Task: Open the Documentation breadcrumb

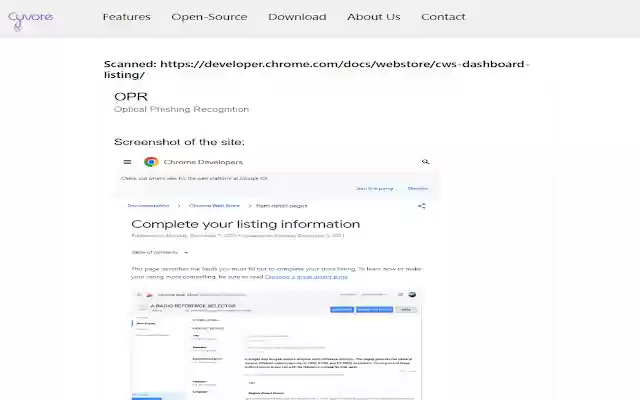Action: [x=148, y=206]
